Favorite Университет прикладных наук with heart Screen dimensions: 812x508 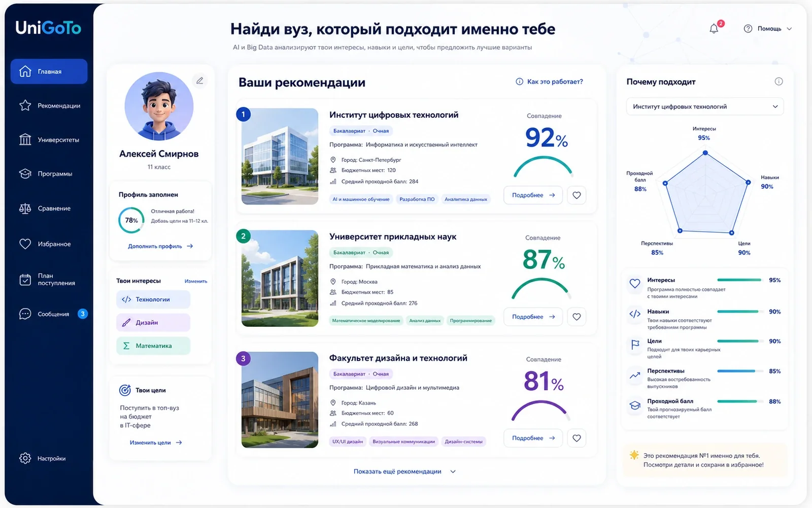[x=577, y=317]
